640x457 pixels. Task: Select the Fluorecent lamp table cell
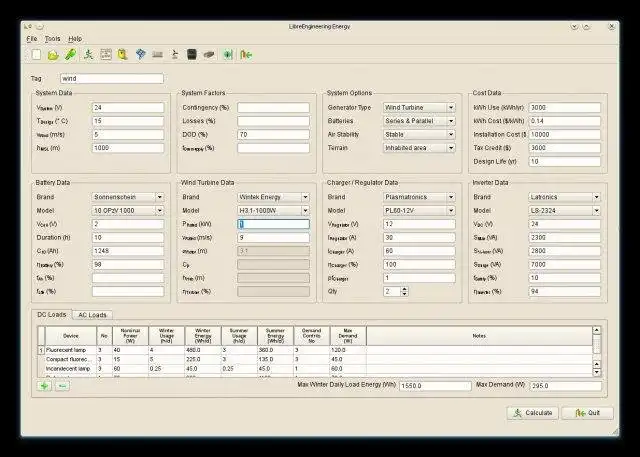click(x=71, y=350)
